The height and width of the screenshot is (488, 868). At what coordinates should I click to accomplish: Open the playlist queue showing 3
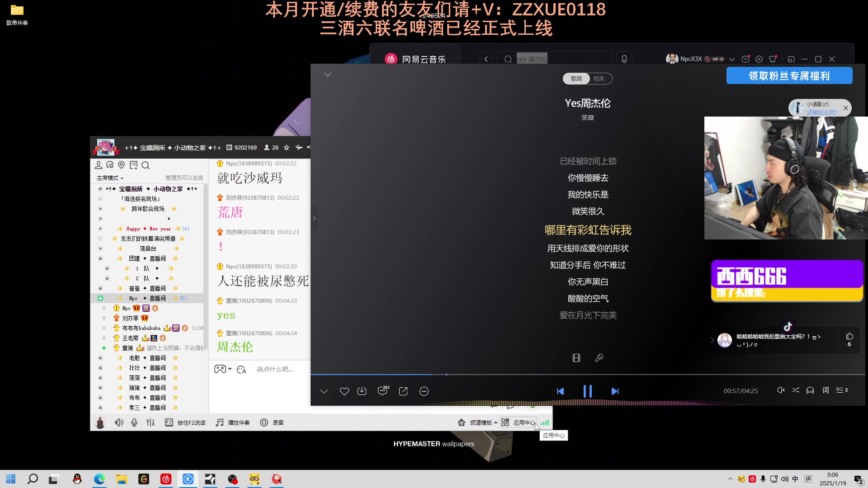[x=842, y=390]
